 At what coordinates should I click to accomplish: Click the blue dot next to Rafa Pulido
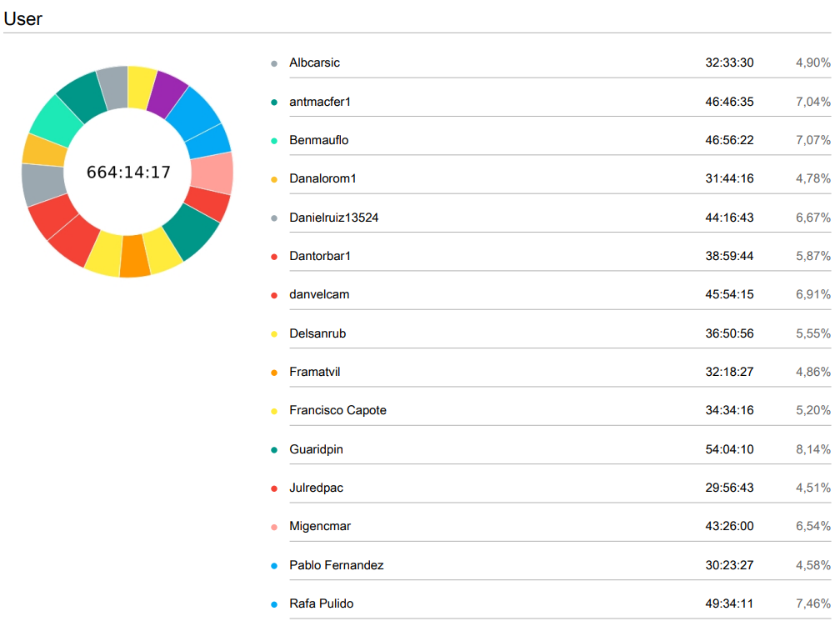(x=274, y=604)
